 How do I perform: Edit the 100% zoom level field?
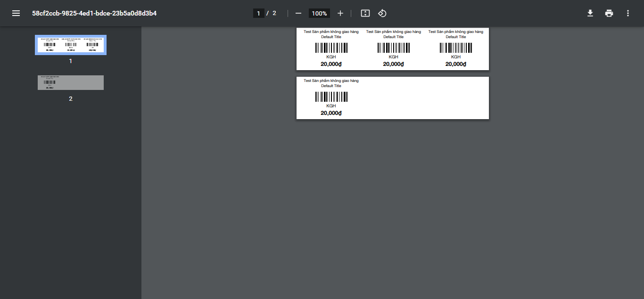tap(319, 13)
